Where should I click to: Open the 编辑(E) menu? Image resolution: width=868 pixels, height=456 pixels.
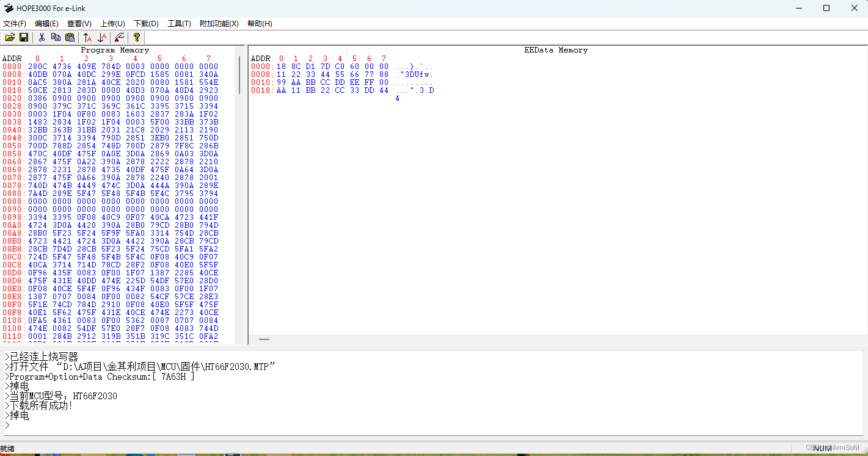pyautogui.click(x=46, y=24)
